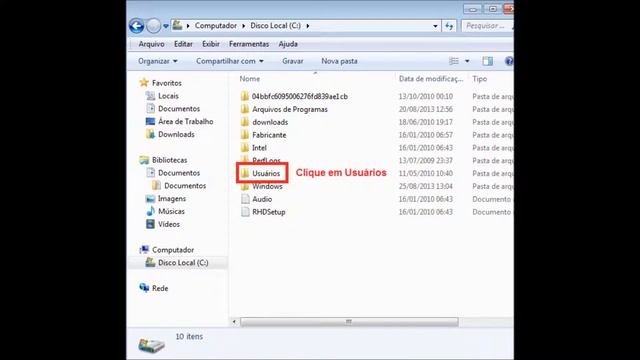Screen dimensions: 640x360
Task: Click the Músicas note icon
Action: click(151, 211)
